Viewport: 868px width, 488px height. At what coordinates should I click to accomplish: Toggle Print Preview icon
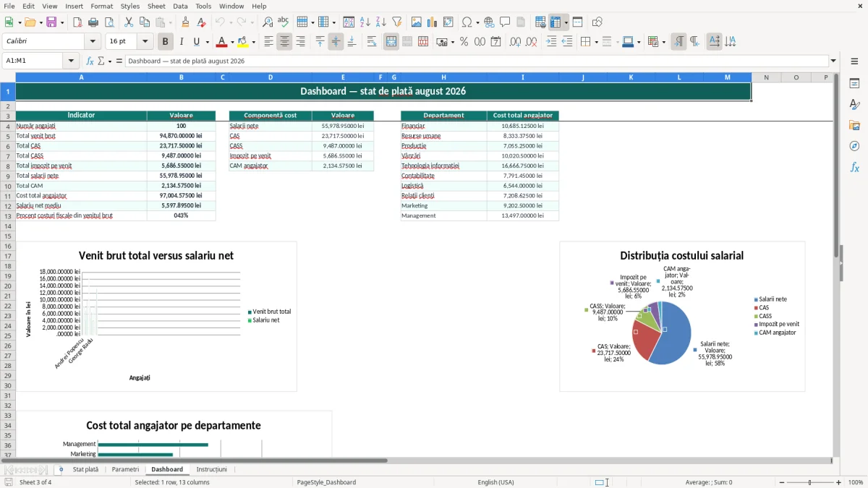coord(109,22)
